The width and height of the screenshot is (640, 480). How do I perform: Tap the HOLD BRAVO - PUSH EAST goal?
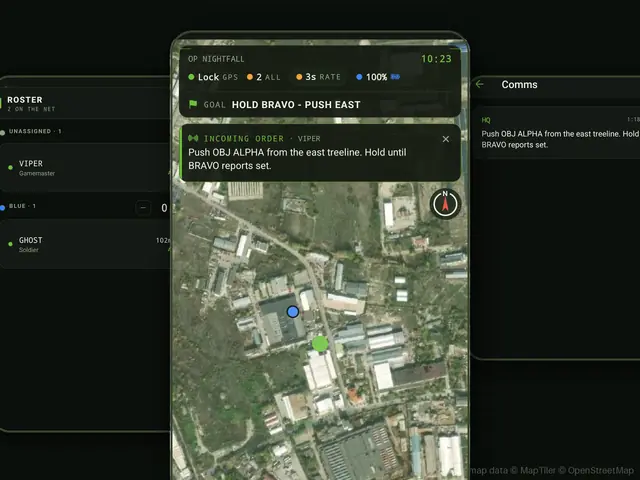(x=296, y=105)
